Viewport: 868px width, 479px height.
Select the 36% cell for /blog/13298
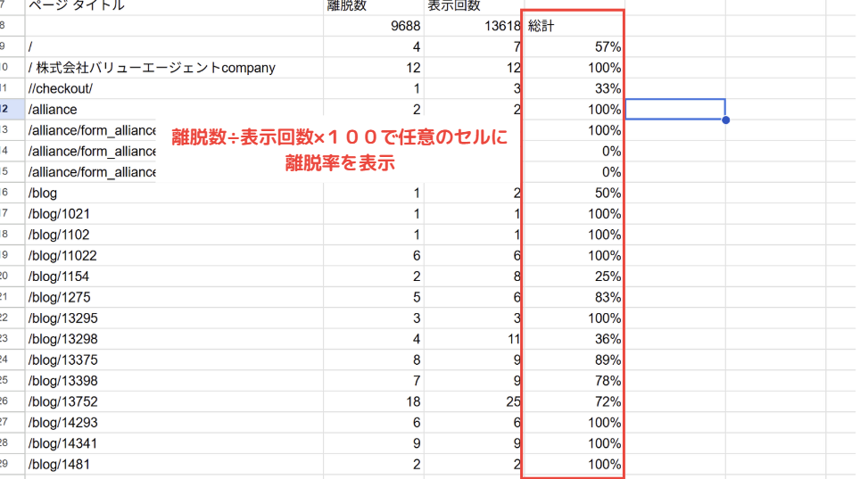pyautogui.click(x=574, y=339)
